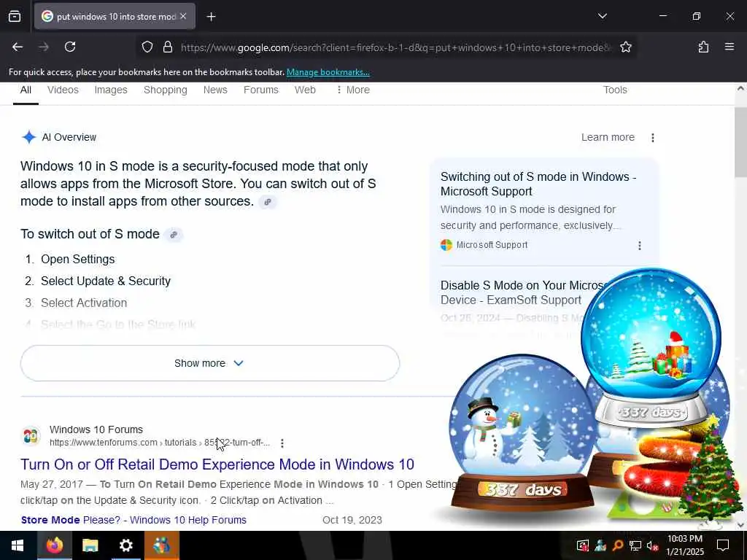747x560 pixels.
Task: Click the muted volume tray icon
Action: [652, 545]
